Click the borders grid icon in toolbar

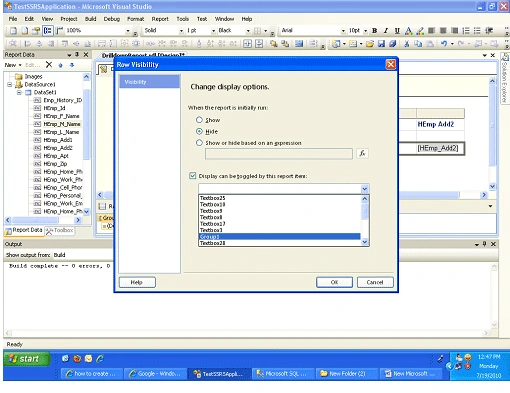click(x=257, y=31)
